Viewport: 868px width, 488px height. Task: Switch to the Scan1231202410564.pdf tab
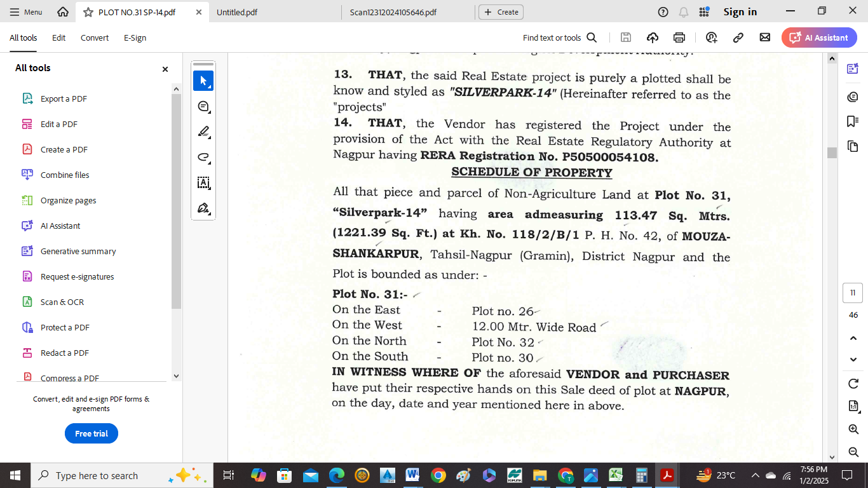(393, 12)
